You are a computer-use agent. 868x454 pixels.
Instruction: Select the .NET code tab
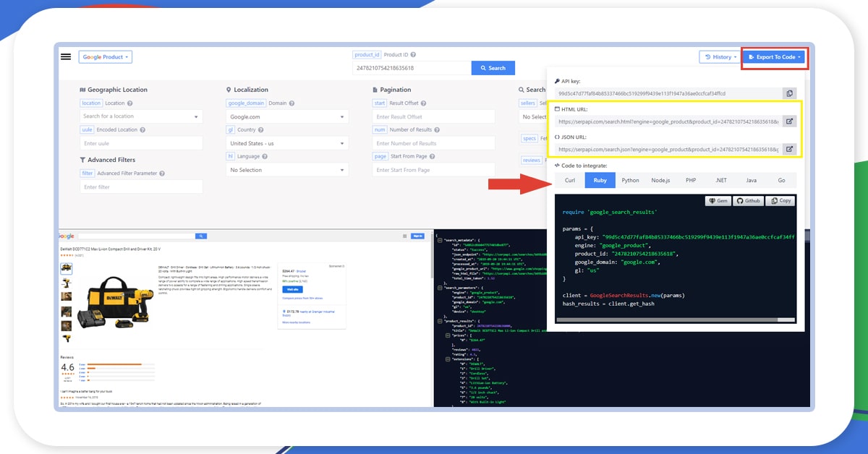(721, 180)
